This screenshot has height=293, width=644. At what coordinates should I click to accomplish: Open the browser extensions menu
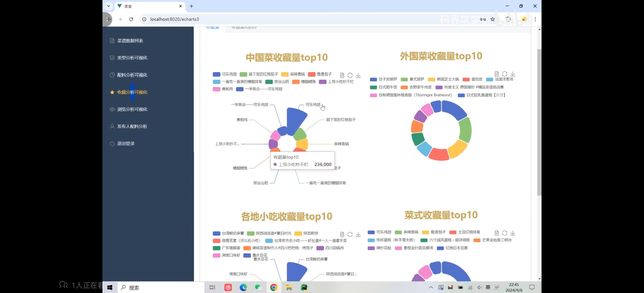click(x=508, y=19)
